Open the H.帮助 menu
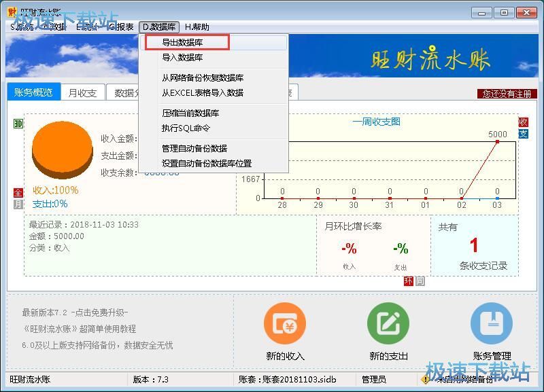This screenshot has width=544, height=392. (x=197, y=27)
